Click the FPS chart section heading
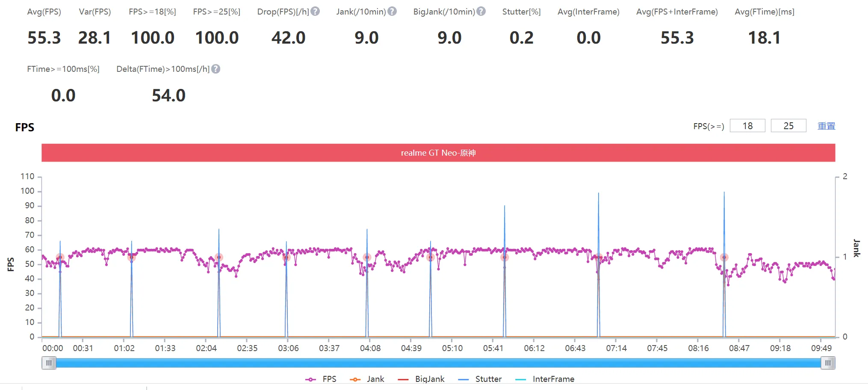Viewport: 868px width, 390px height. click(x=25, y=127)
